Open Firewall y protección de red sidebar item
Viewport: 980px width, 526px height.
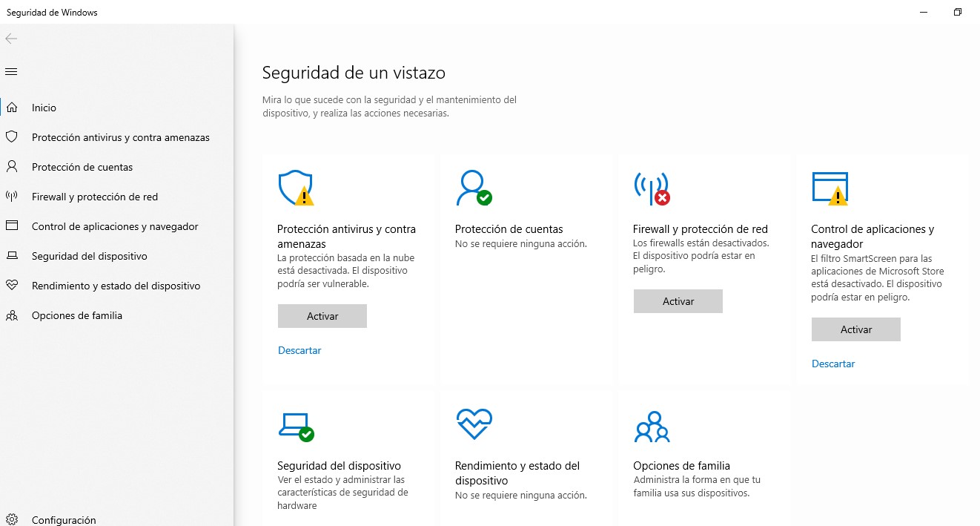pos(94,197)
